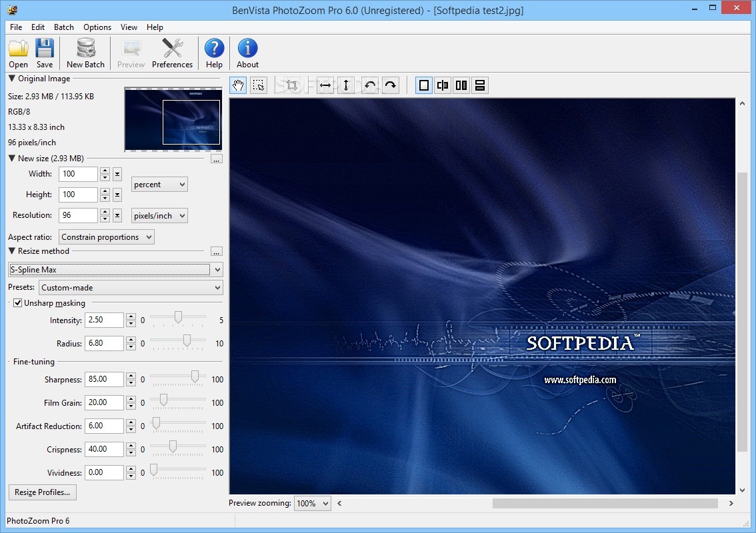Collapse the New size section
This screenshot has height=533, width=756.
(12, 158)
